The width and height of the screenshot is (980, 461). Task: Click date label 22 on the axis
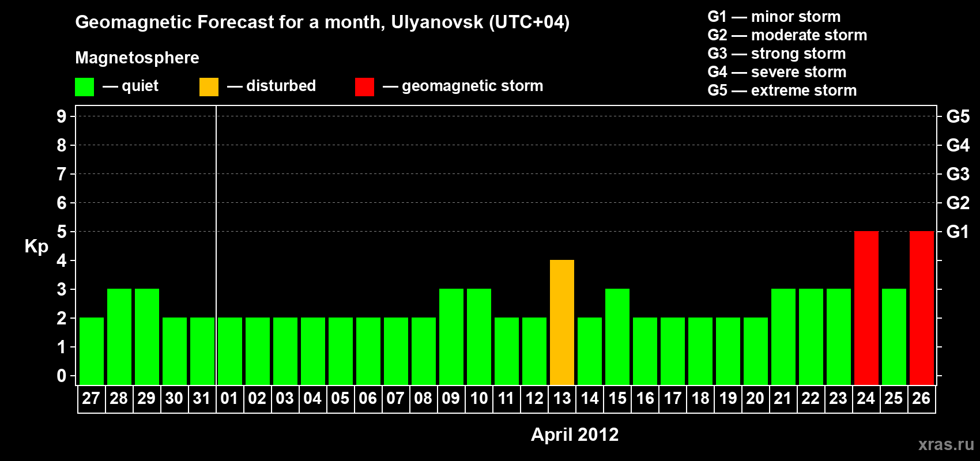tap(811, 399)
